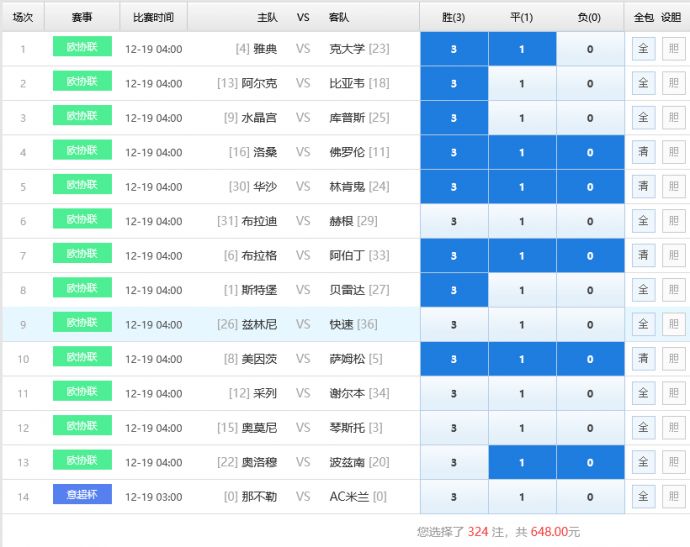Toggle win (3) for 雅典 vs 克大学
This screenshot has height=547, width=690.
coord(454,49)
